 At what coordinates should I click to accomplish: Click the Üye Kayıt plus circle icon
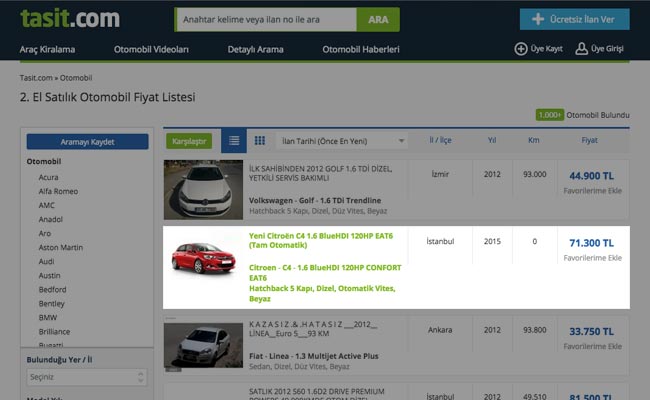point(521,49)
